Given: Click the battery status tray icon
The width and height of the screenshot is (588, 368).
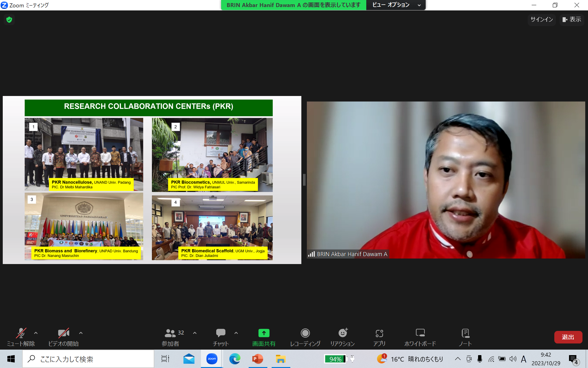Looking at the screenshot, I should pos(502,359).
